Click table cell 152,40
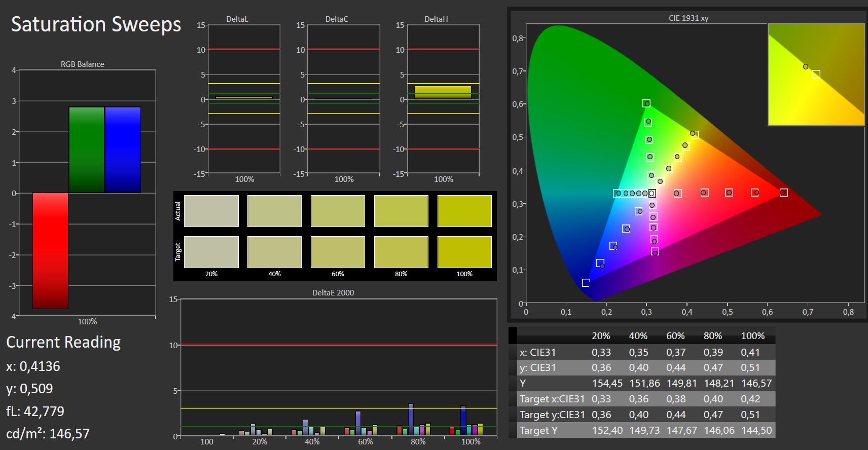The width and height of the screenshot is (868, 450). tap(607, 430)
